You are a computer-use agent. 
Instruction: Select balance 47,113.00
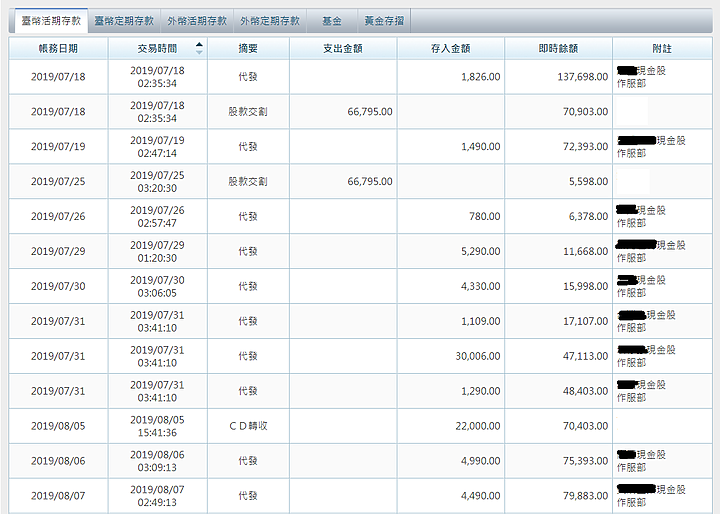(585, 356)
